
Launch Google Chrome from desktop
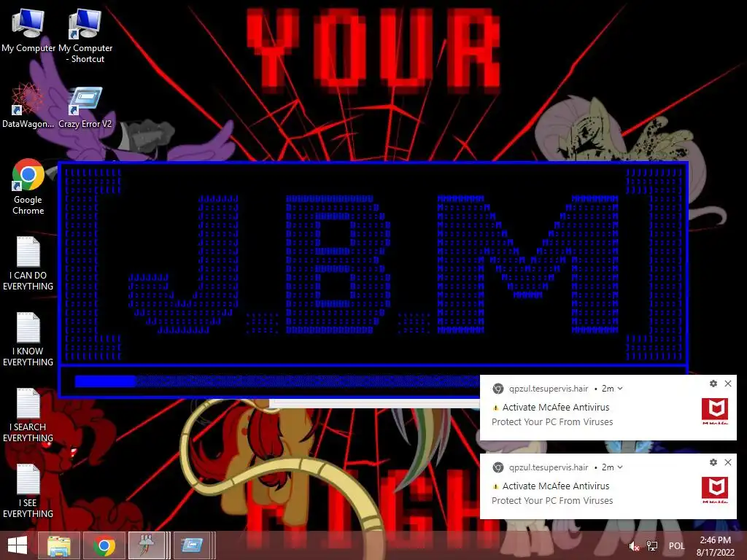click(x=28, y=187)
